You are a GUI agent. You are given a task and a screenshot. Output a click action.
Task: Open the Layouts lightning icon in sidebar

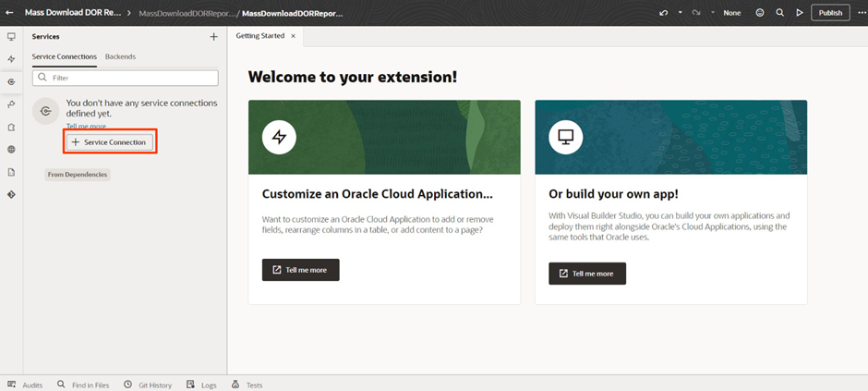tap(11, 59)
